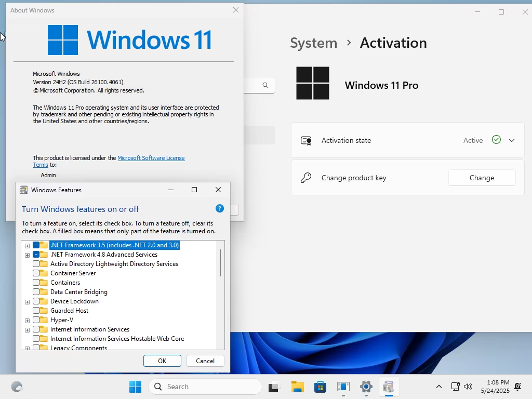
Task: Switch to Settings via the taskbar gear
Action: click(366, 387)
